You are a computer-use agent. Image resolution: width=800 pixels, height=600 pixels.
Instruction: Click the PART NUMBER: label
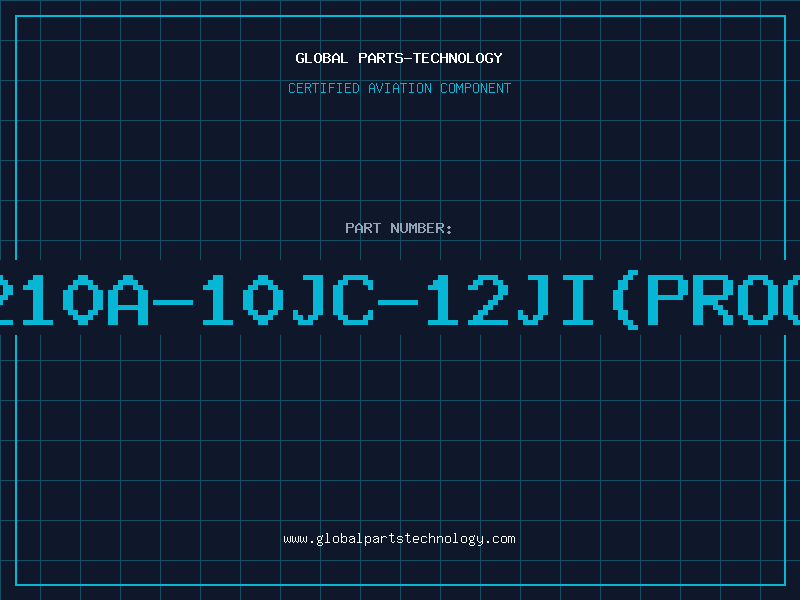(399, 228)
